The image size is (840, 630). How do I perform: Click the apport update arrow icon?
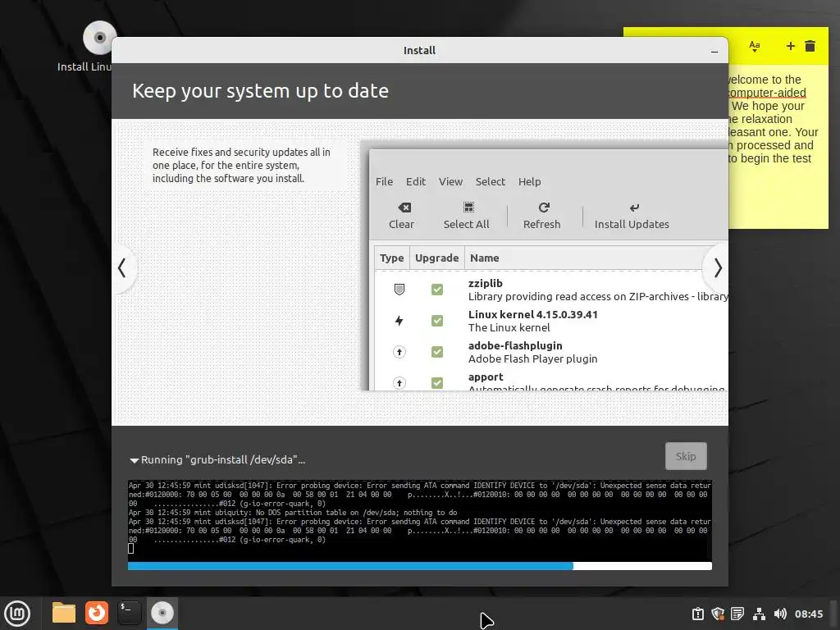[x=399, y=383]
